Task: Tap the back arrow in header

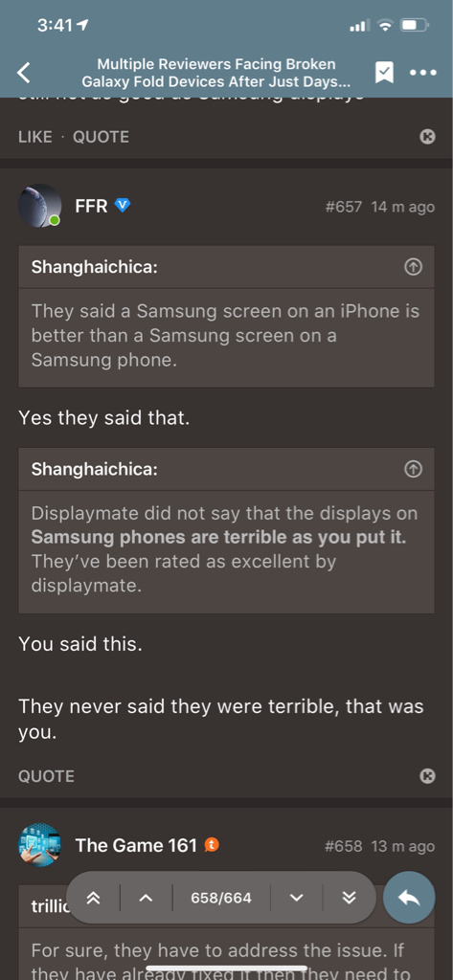Action: pyautogui.click(x=23, y=73)
